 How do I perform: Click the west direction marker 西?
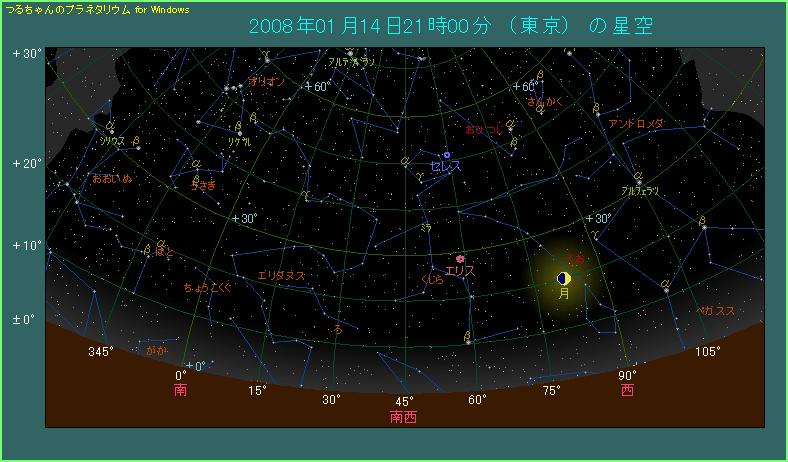tap(627, 391)
